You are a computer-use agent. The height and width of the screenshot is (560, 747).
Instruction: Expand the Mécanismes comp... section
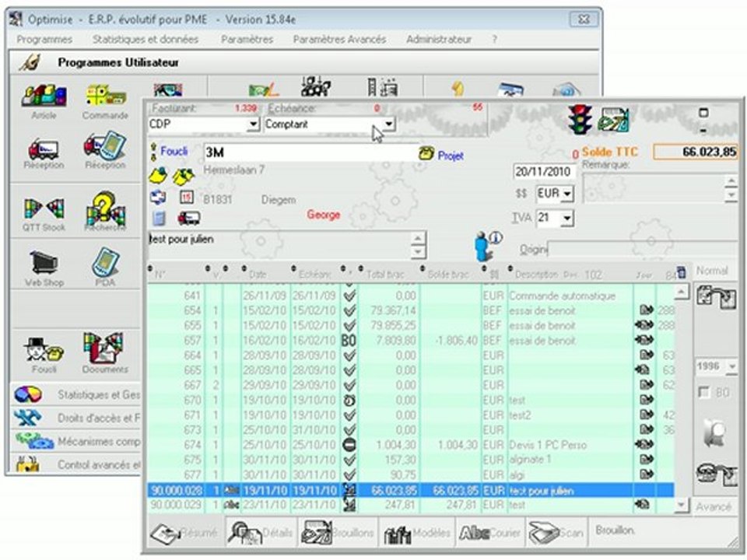[x=76, y=441]
